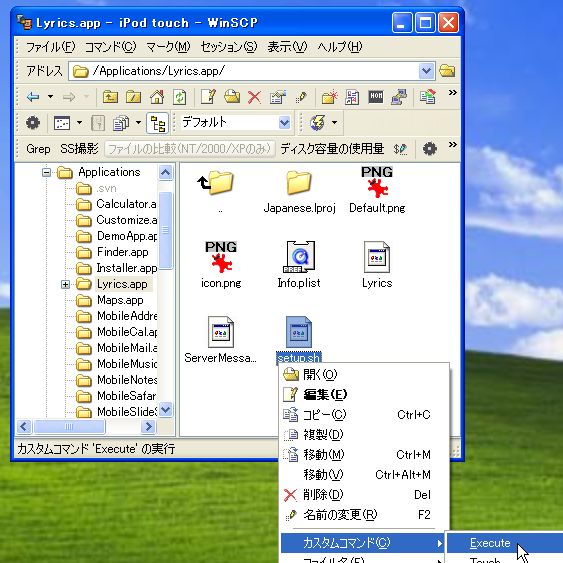
Task: Select Maps.app in the tree
Action: [x=120, y=300]
